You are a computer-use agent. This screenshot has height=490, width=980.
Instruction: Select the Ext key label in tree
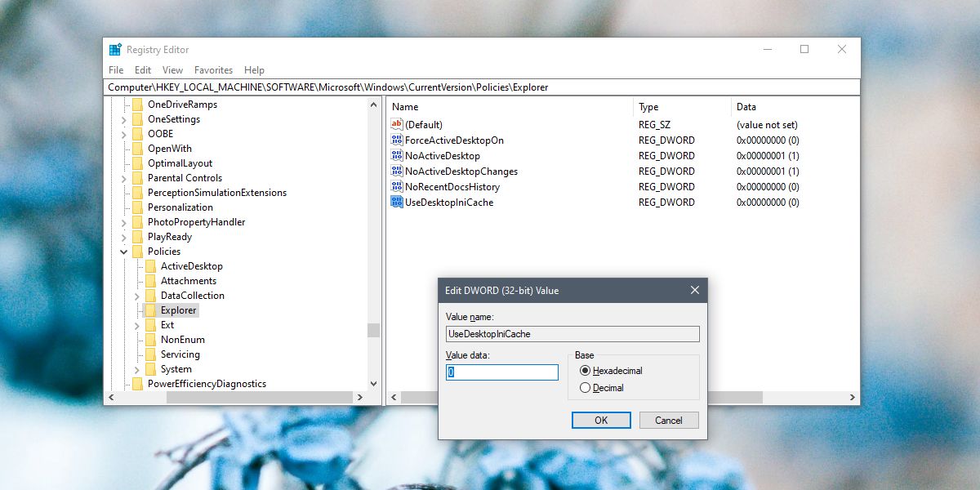[x=167, y=325]
